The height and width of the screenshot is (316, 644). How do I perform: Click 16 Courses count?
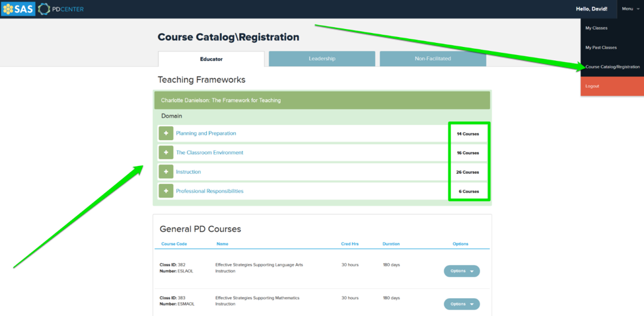pyautogui.click(x=468, y=153)
